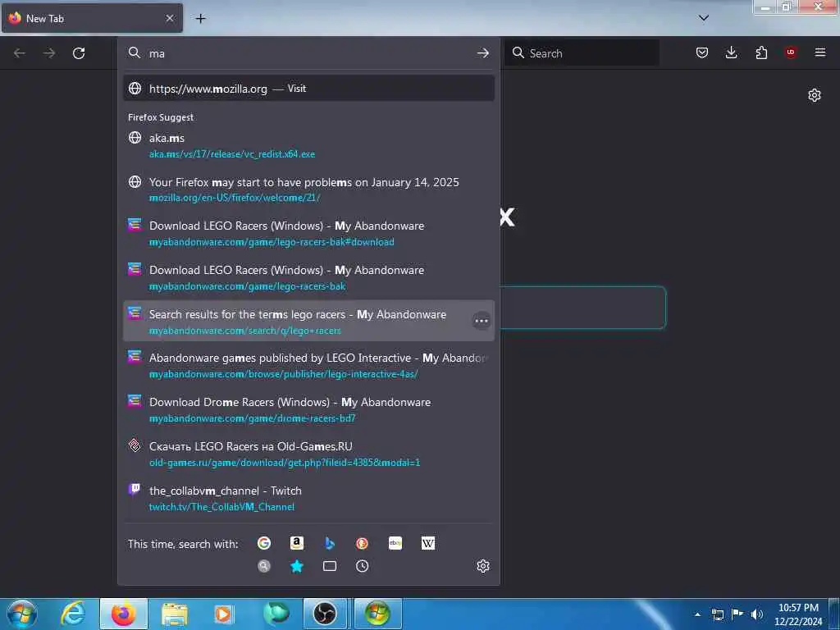Viewport: 840px width, 630px height.
Task: Open the Downloads panel
Action: pos(731,52)
